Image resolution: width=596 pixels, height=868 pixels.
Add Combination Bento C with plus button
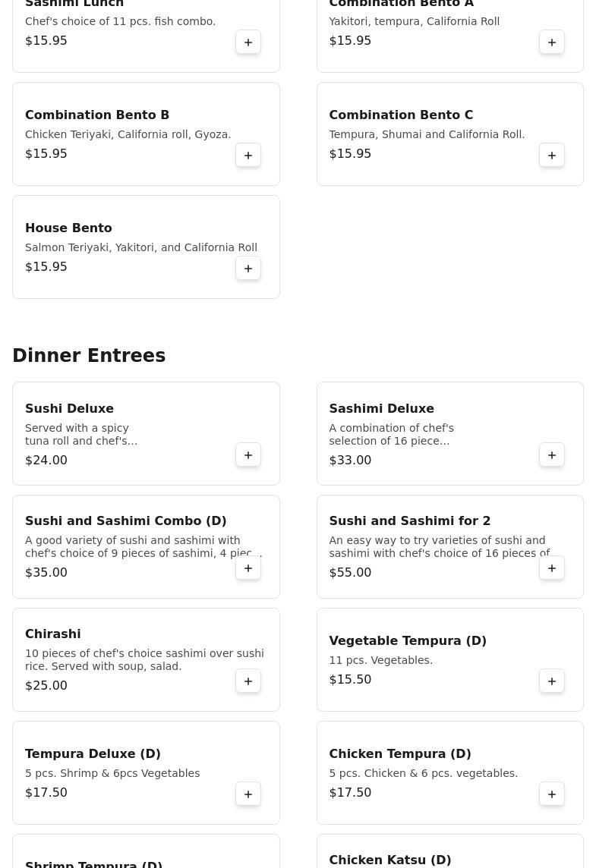click(552, 155)
